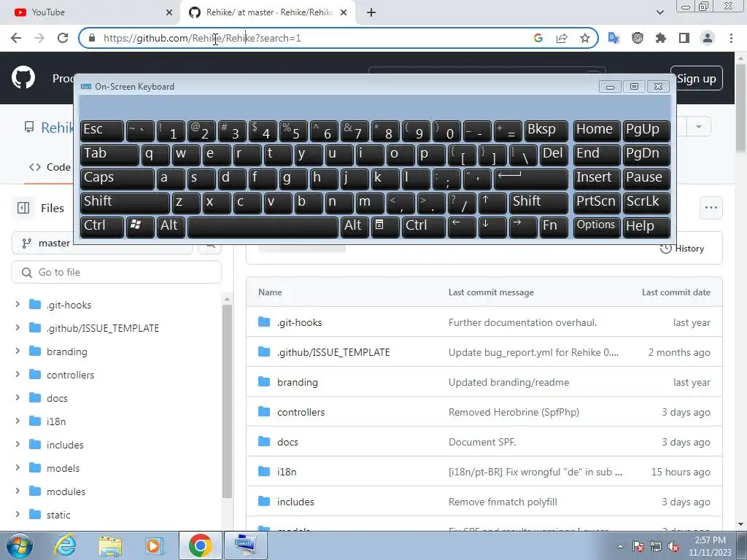The height and width of the screenshot is (560, 747).
Task: Expand the controllers tree folder
Action: (x=18, y=374)
